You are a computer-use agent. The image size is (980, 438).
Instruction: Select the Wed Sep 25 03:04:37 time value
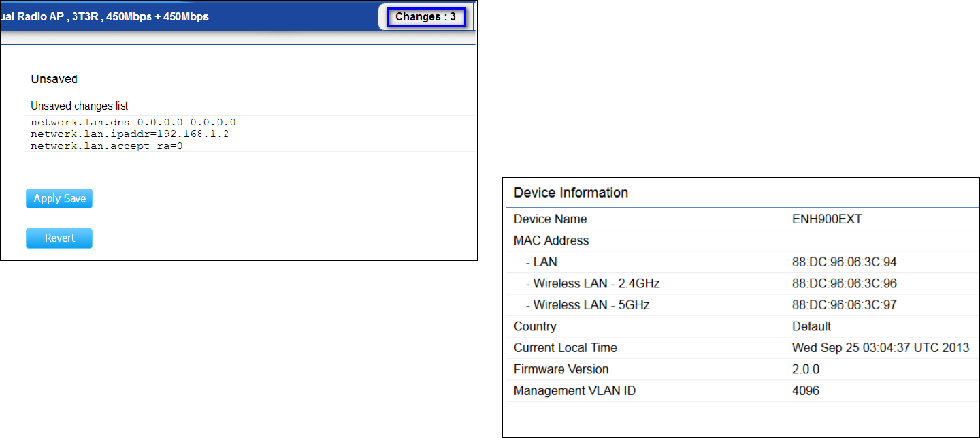tap(881, 347)
